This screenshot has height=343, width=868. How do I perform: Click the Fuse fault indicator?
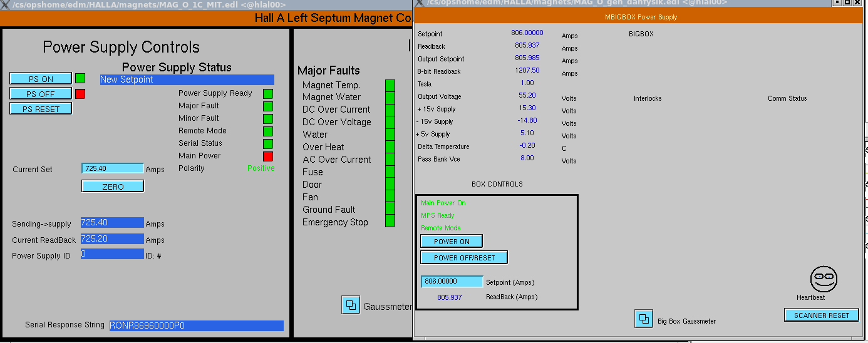[390, 172]
